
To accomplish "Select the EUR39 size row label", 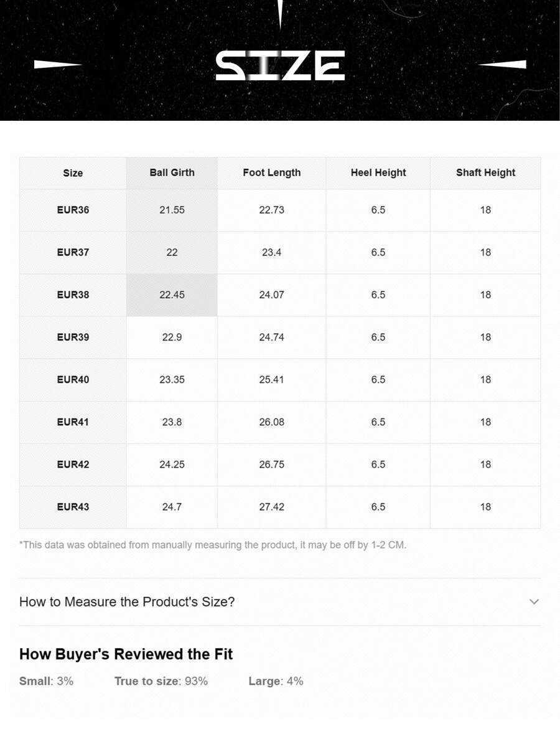I will tap(73, 337).
